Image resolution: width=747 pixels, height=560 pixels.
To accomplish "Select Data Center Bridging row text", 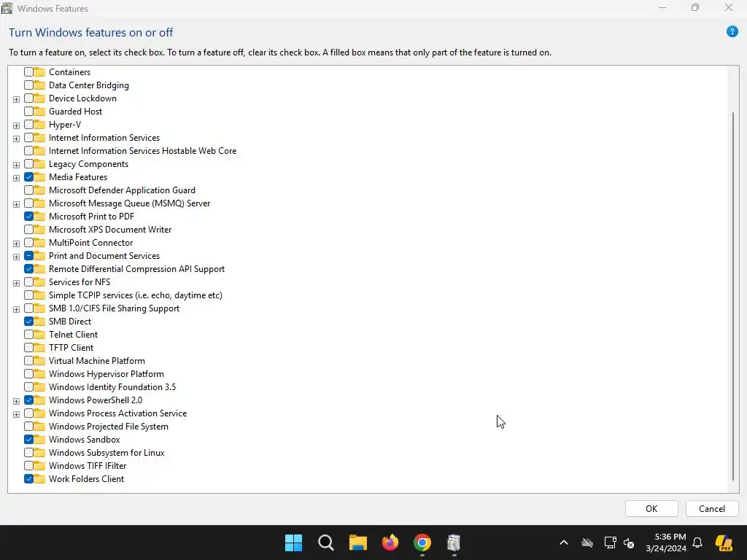I will 88,85.
